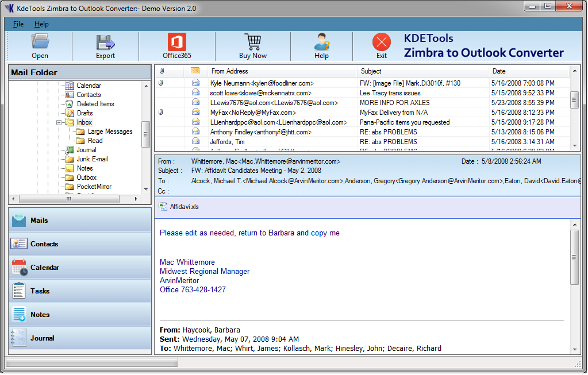This screenshot has height=375, width=588.
Task: Switch to the Contacts pane button
Action: coord(80,244)
